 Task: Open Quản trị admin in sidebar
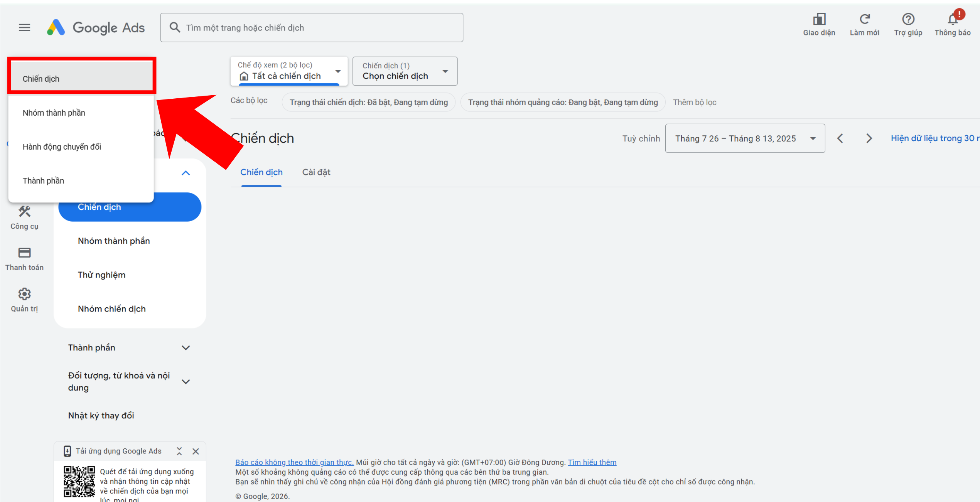click(x=24, y=300)
